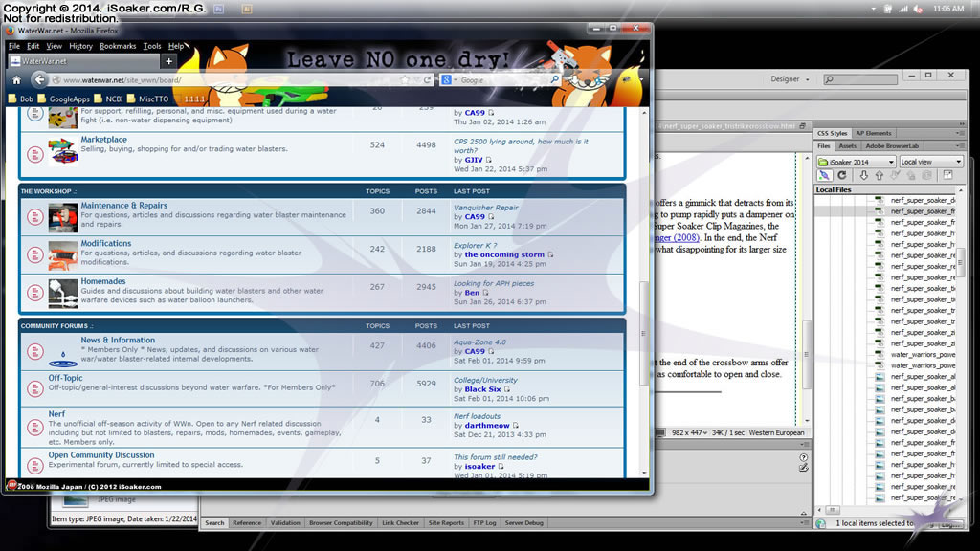Screen dimensions: 980x551
Task: Open the iSoaker 2014 site dropdown
Action: coord(857,162)
